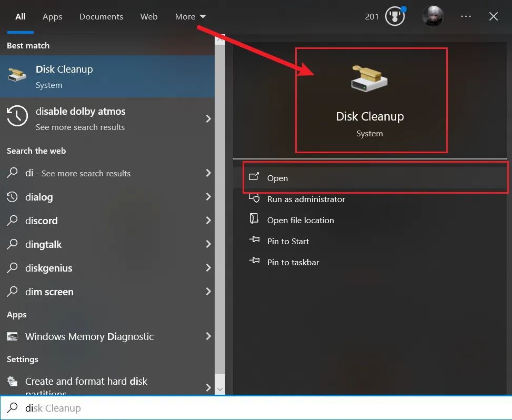Expand the diskgenius suggestion chevron
The width and height of the screenshot is (512, 420).
208,268
